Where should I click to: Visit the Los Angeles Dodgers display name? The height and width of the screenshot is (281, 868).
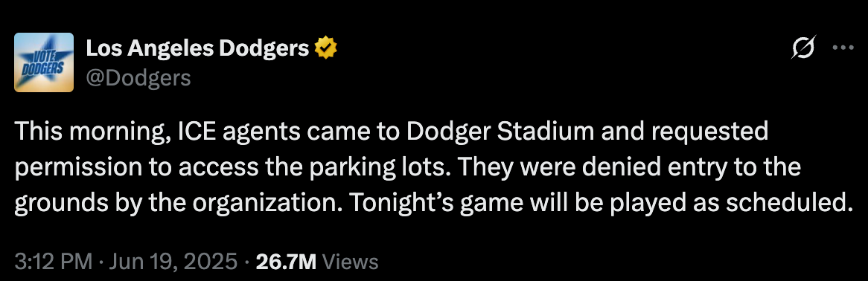197,49
